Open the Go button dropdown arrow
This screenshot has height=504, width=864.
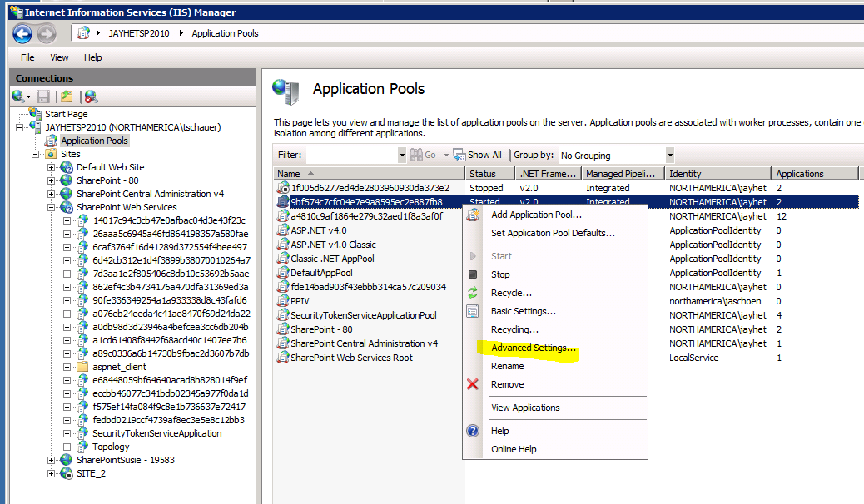(x=446, y=156)
